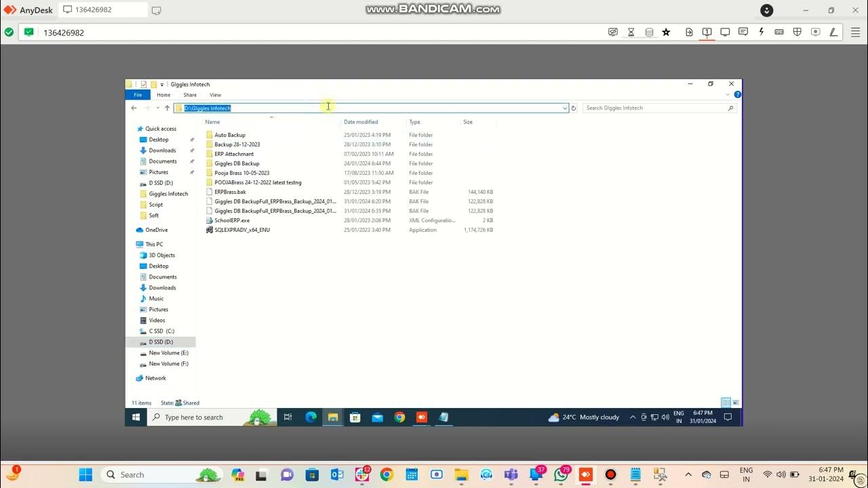
Task: Click AnyDesk display settings monitor icon
Action: pyautogui.click(x=725, y=32)
